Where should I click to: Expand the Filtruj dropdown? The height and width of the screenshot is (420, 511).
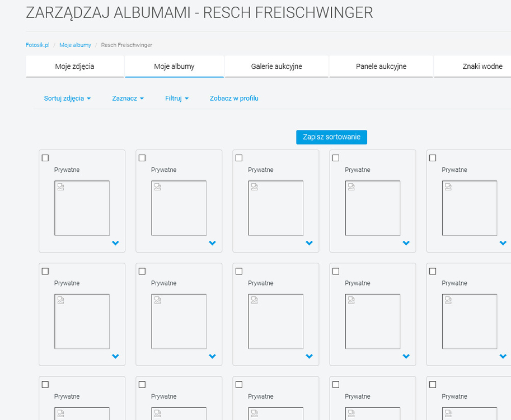coord(177,99)
